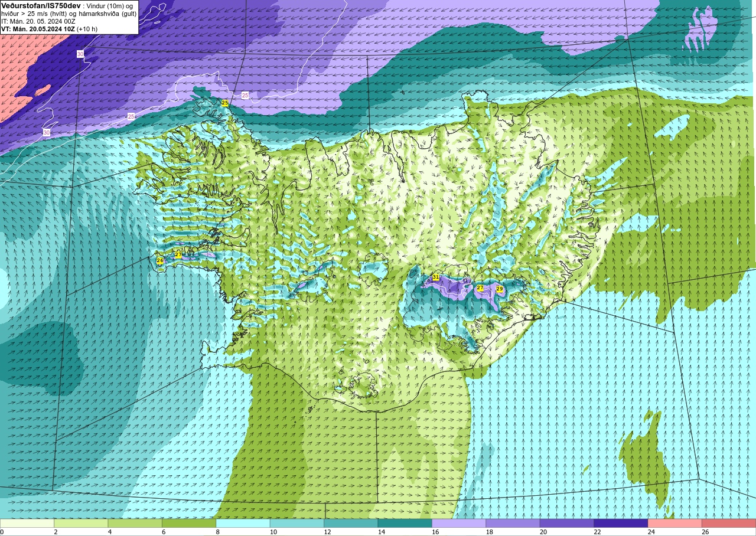Click the yellow "27" gust label beside the 29
Viewport: 756px width, 536px height.
click(480, 288)
